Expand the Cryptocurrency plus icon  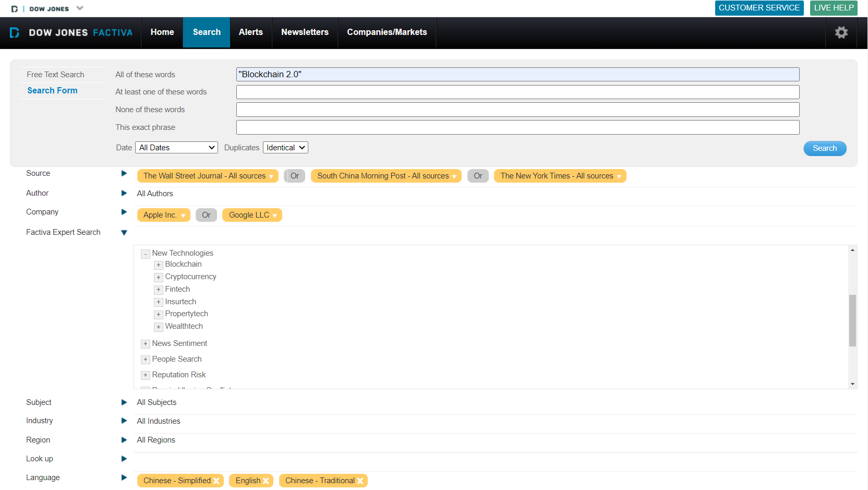pyautogui.click(x=159, y=278)
